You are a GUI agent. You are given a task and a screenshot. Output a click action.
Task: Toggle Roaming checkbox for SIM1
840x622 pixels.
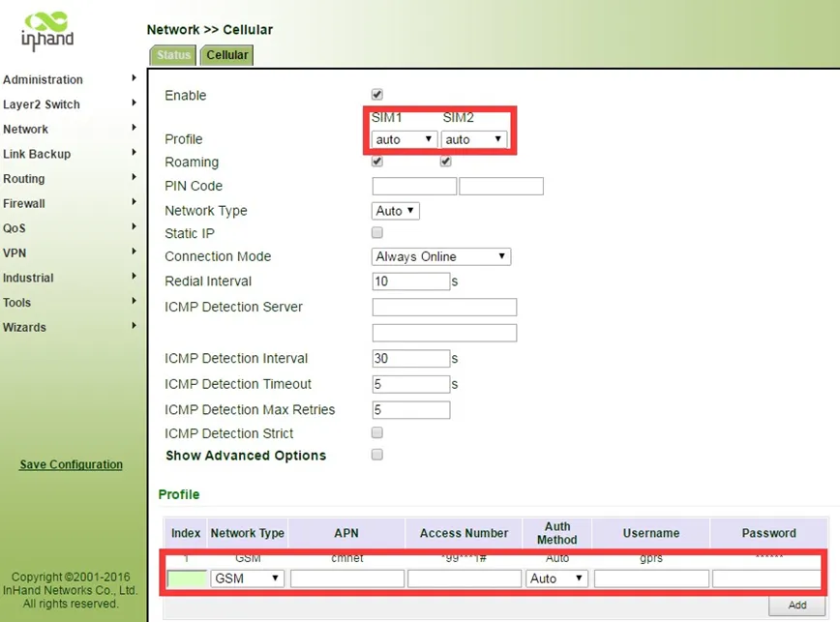tap(377, 162)
